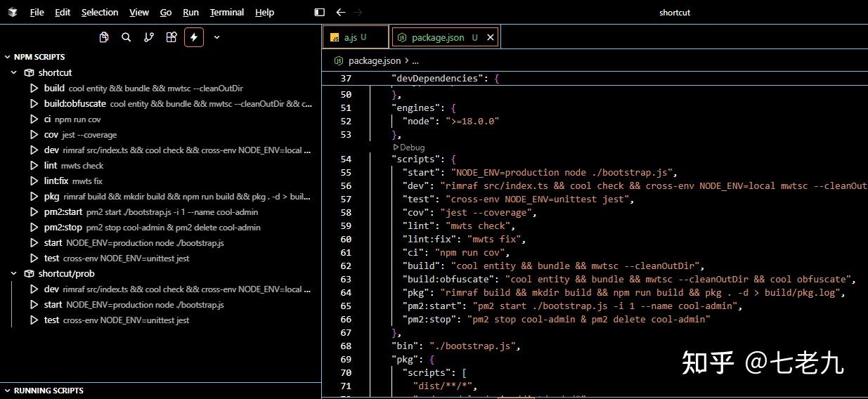Expand the RUNNING SCRIPTS section

coord(8,391)
